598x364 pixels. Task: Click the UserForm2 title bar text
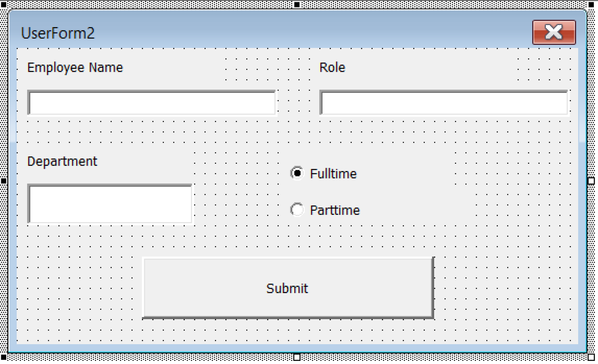pyautogui.click(x=58, y=33)
